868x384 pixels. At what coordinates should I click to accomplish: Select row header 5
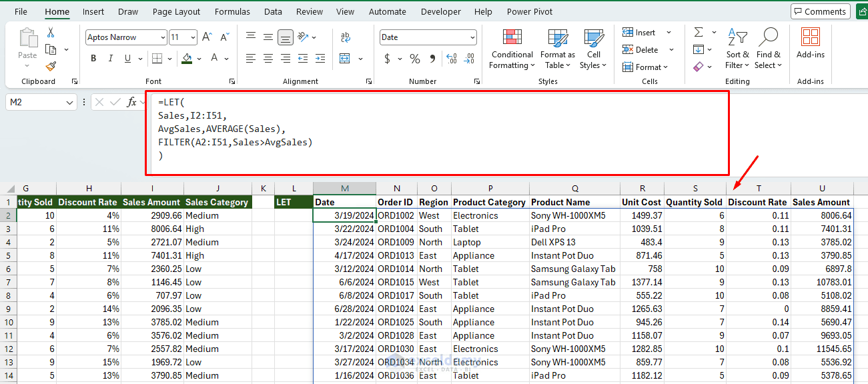pyautogui.click(x=7, y=255)
